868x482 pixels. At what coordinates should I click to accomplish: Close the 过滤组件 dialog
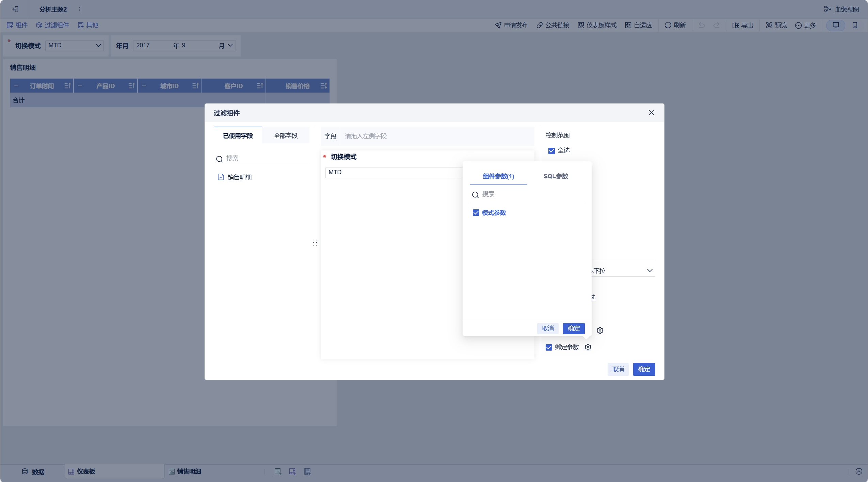tap(652, 113)
